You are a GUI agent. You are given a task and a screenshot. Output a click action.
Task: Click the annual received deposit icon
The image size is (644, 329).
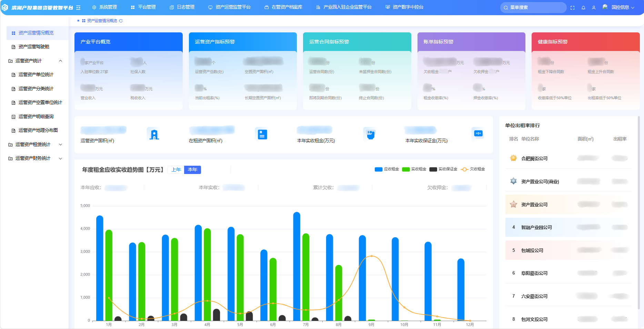click(478, 133)
